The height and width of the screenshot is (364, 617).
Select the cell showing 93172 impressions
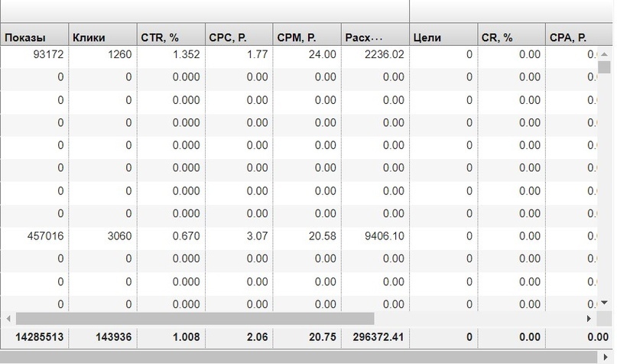pos(34,54)
